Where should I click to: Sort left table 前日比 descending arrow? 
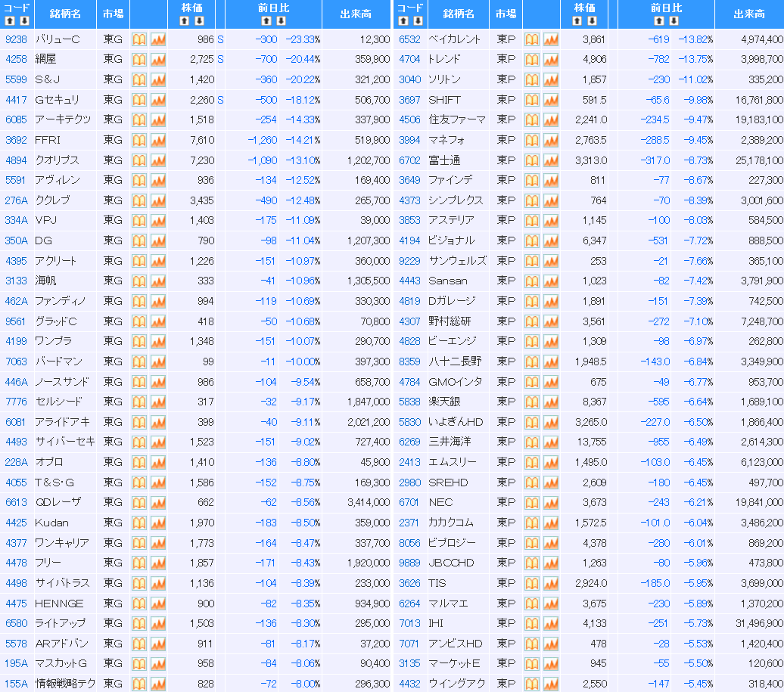pyautogui.click(x=281, y=21)
